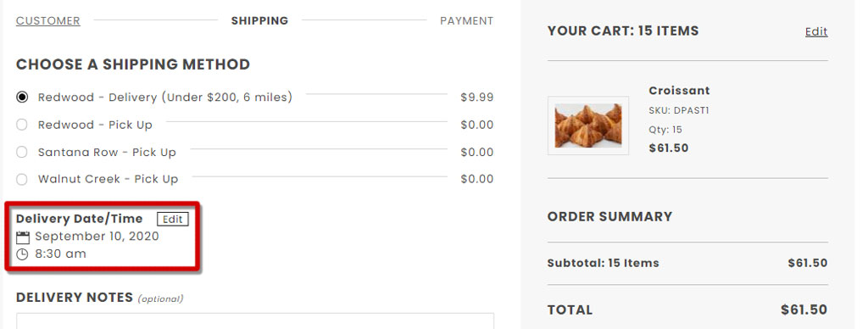The height and width of the screenshot is (329, 868).
Task: Jump to the Payment step
Action: [467, 21]
